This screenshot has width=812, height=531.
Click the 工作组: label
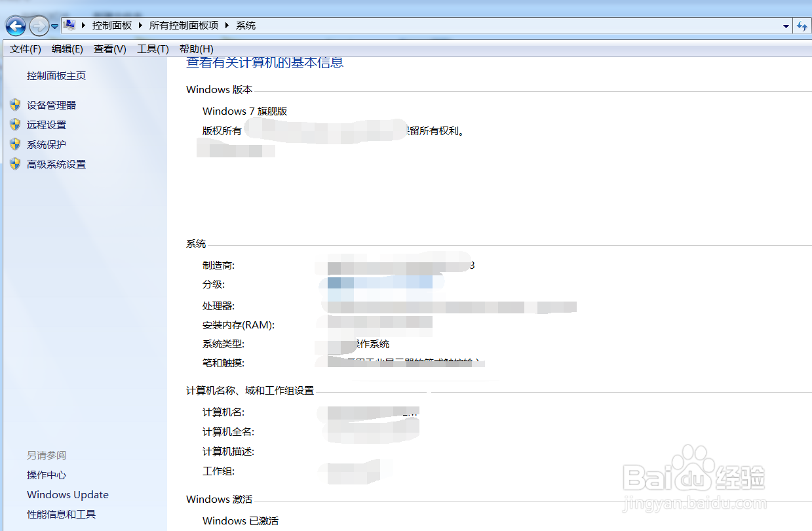coord(218,471)
